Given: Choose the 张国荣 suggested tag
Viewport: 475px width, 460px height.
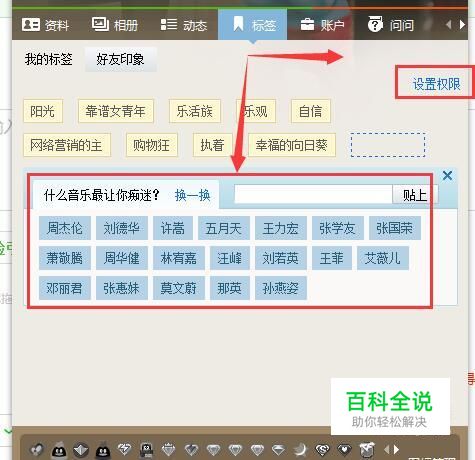Looking at the screenshot, I should pyautogui.click(x=395, y=228).
